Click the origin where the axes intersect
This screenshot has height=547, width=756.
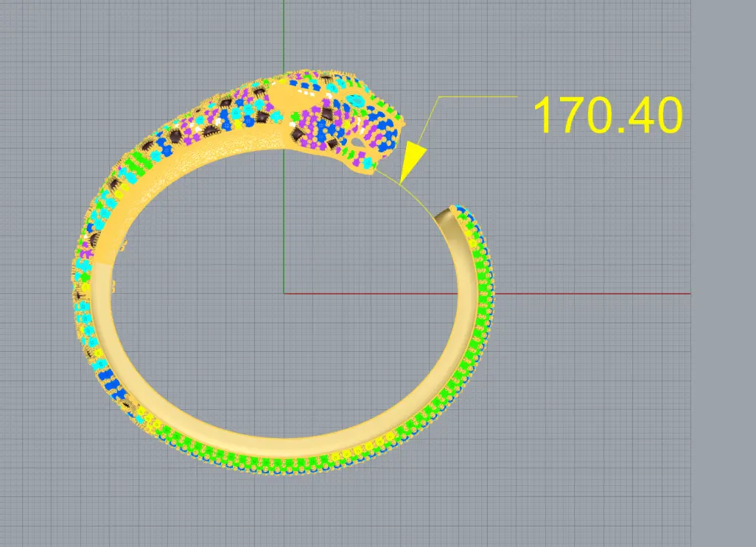(x=284, y=294)
